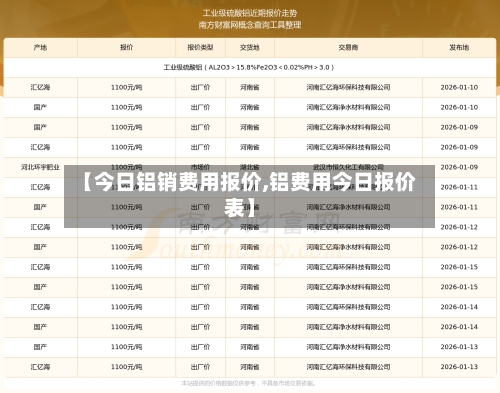Click the footer disclaimer text below the table
The height and width of the screenshot is (393, 500).
click(248, 384)
